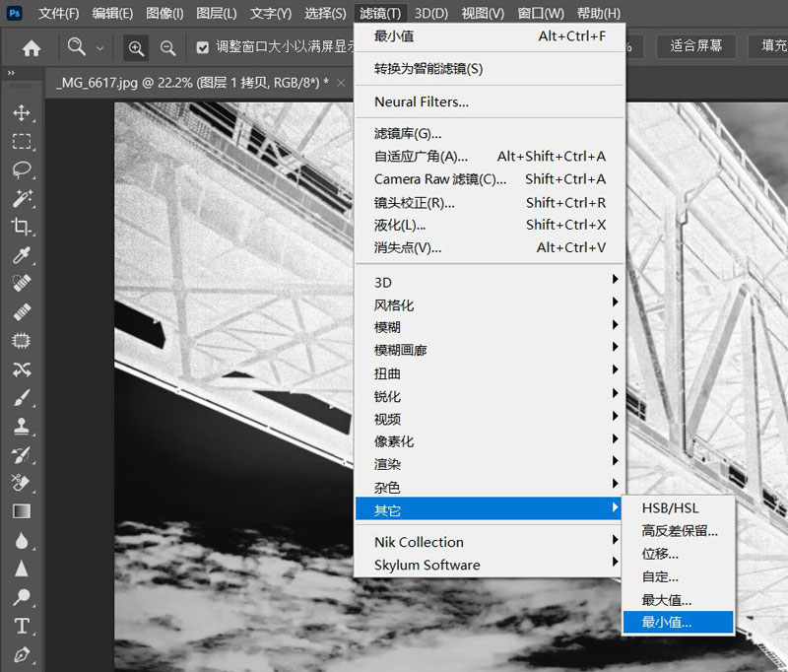Select the Patch tool
788x672 pixels.
(x=22, y=341)
